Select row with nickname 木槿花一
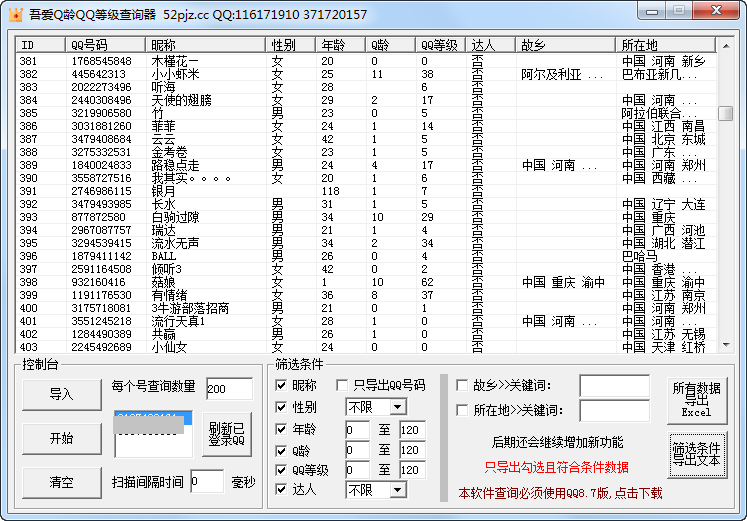747x521 pixels. click(366, 61)
